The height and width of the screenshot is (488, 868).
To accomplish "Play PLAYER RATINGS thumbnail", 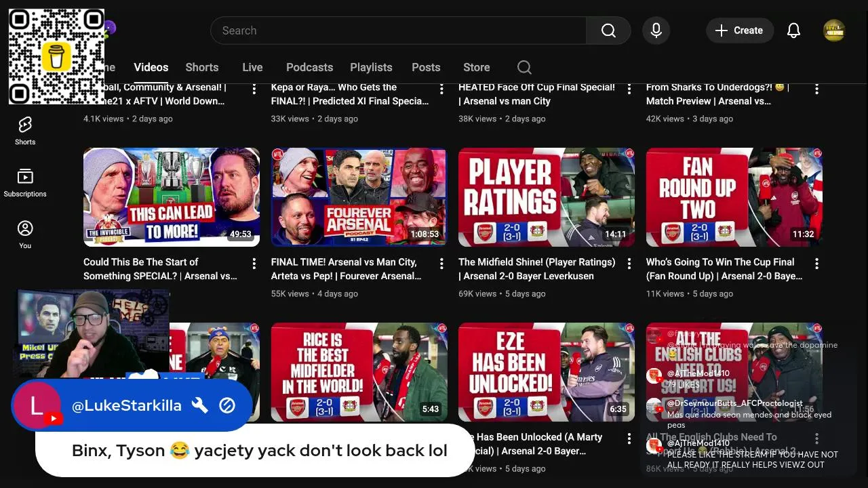I will tap(547, 197).
